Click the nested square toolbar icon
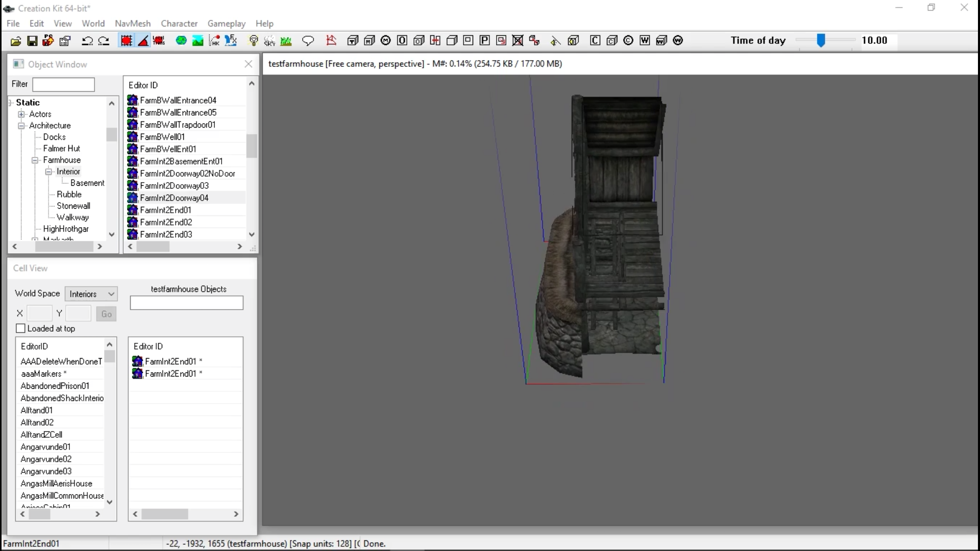980x551 pixels. click(x=468, y=41)
